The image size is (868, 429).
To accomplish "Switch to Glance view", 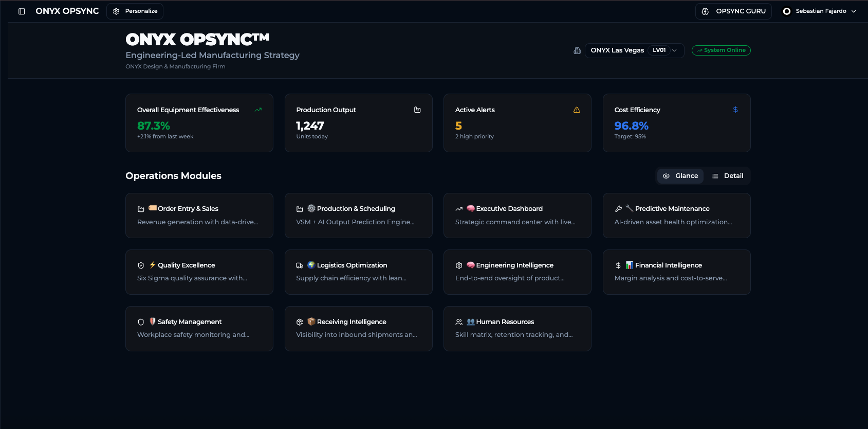I will tap(680, 176).
